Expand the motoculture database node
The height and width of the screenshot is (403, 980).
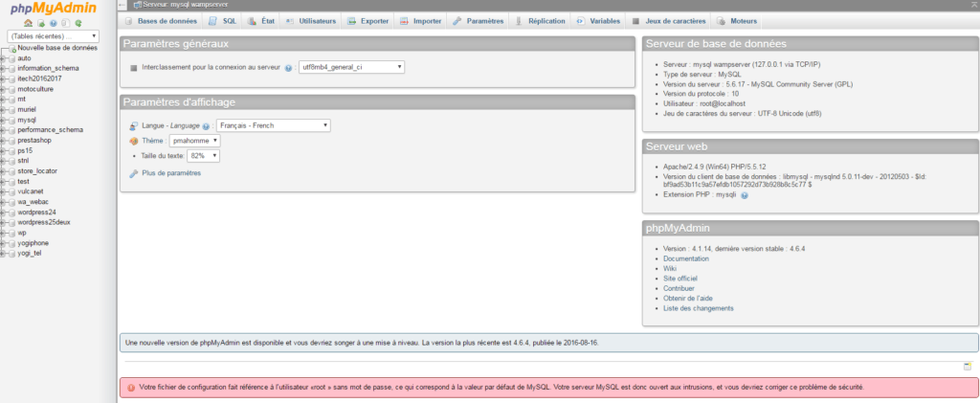coord(3,89)
